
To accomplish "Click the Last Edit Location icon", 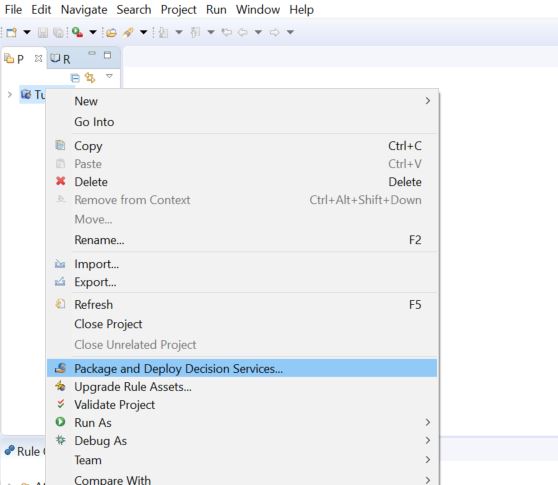I will point(227,33).
